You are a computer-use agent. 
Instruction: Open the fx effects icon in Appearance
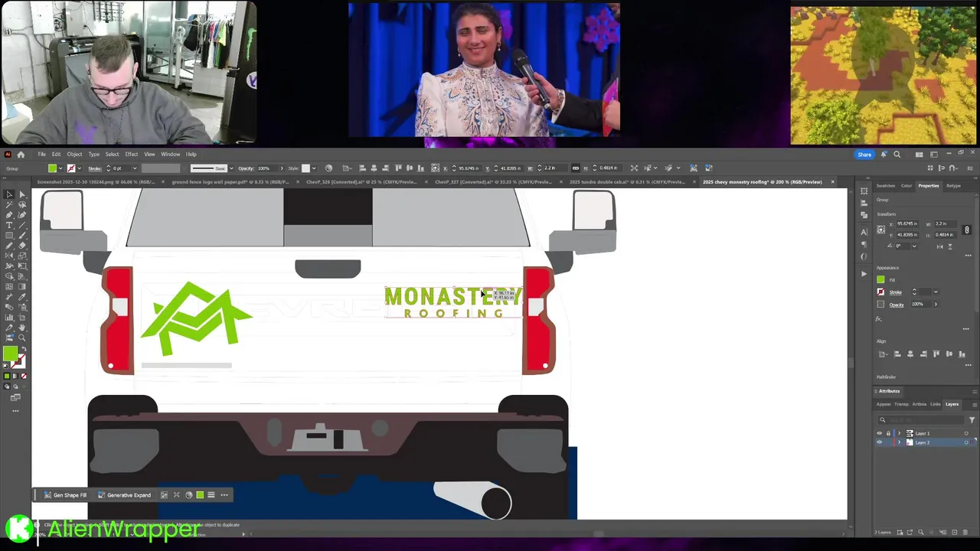point(878,319)
